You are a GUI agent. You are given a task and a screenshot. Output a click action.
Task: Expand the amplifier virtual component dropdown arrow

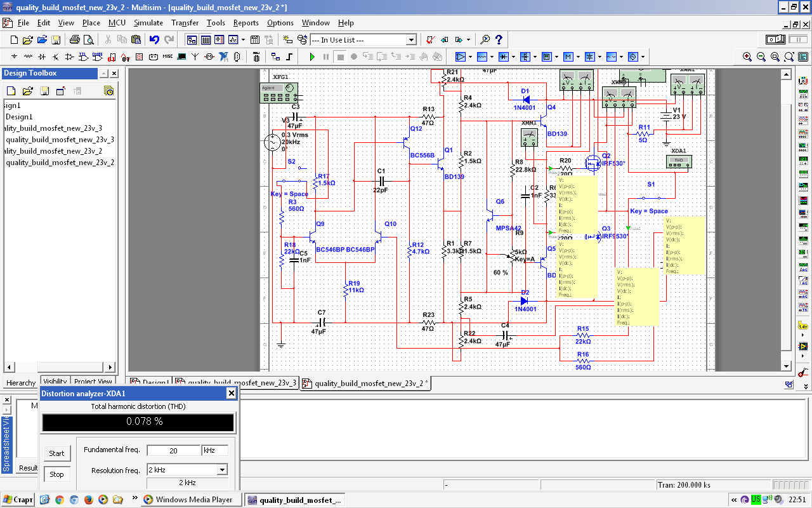point(470,57)
